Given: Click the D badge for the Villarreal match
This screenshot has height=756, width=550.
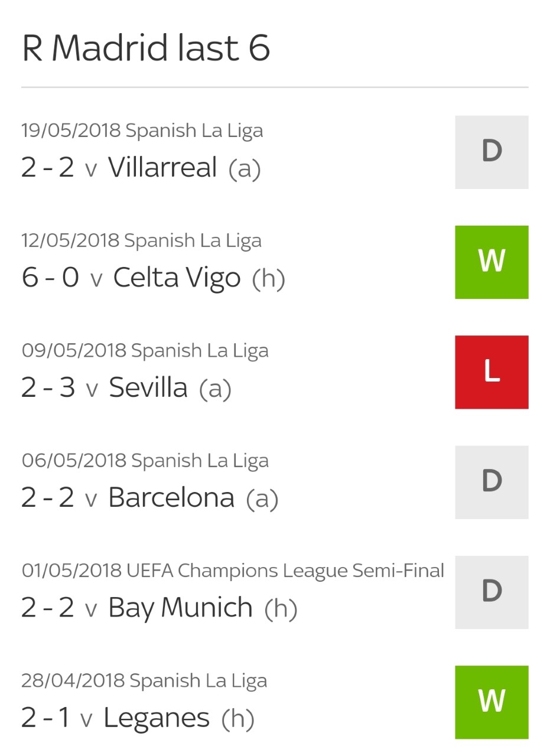Looking at the screenshot, I should pyautogui.click(x=492, y=152).
